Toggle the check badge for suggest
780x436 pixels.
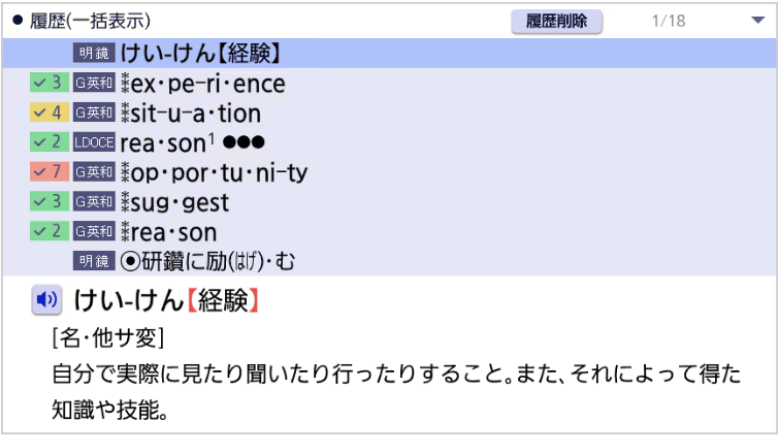(48, 203)
